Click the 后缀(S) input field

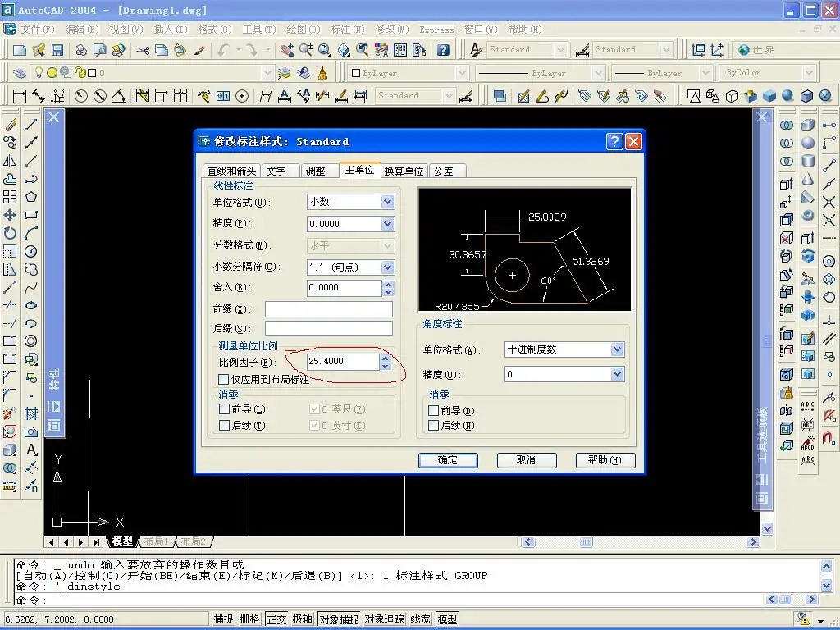[x=328, y=328]
